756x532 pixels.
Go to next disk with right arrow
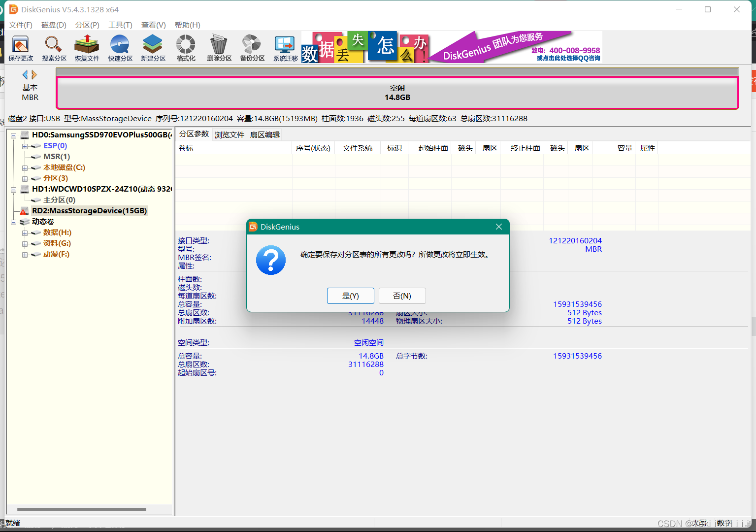click(x=34, y=75)
